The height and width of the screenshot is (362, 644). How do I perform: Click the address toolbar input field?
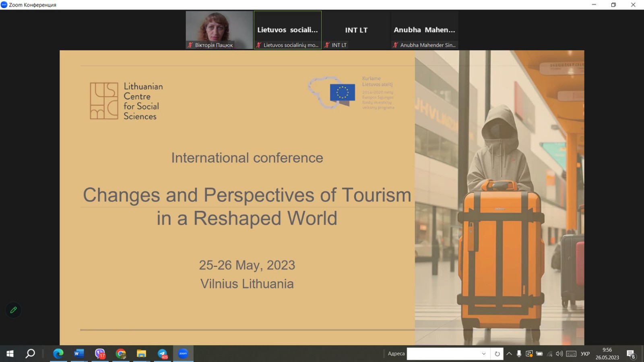(x=443, y=354)
